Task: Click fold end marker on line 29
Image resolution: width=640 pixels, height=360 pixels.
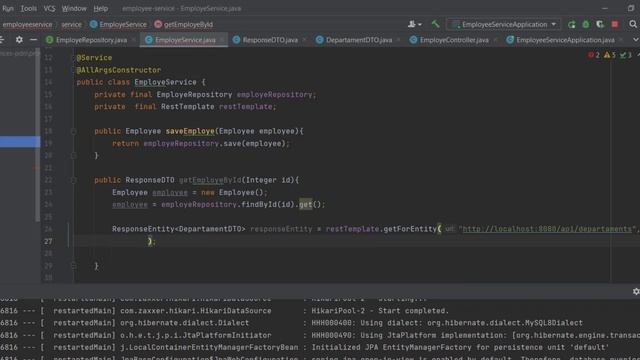Action: pos(73,266)
